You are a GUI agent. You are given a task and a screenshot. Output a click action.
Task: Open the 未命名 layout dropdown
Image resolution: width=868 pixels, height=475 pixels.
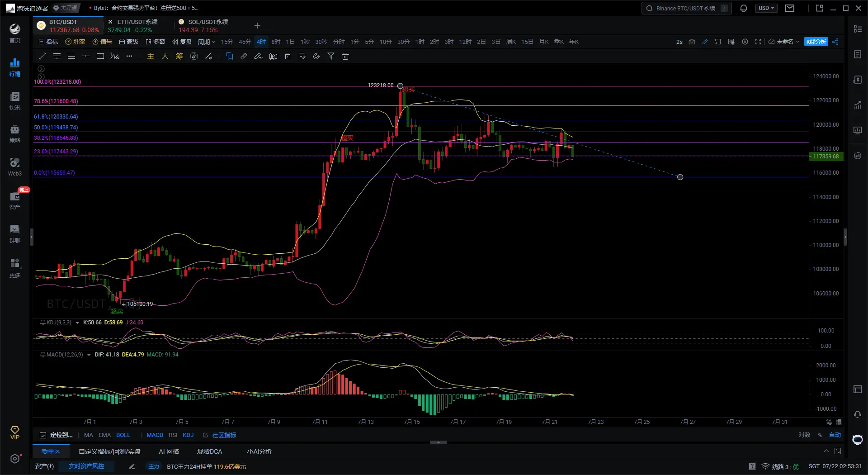pyautogui.click(x=784, y=42)
